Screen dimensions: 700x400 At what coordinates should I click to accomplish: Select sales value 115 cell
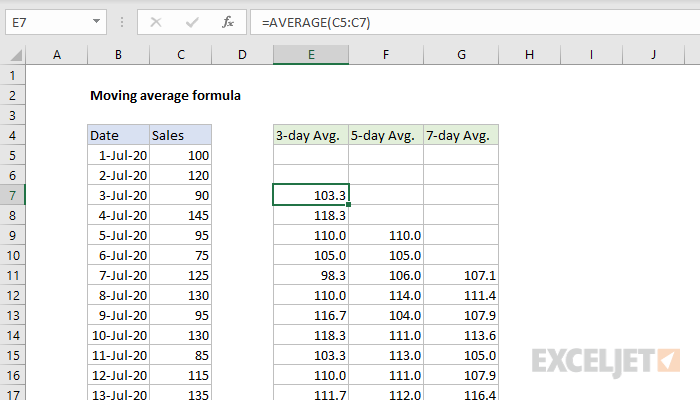(x=180, y=375)
